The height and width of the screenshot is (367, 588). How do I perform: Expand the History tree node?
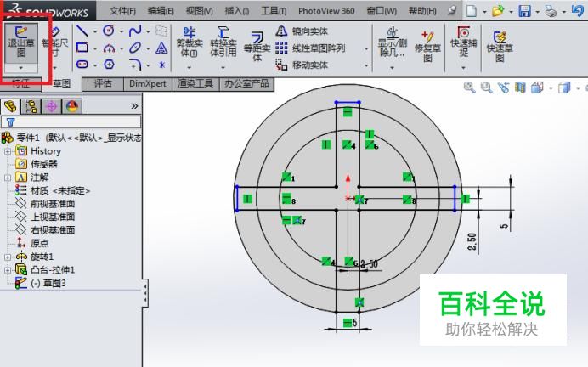pos(8,151)
